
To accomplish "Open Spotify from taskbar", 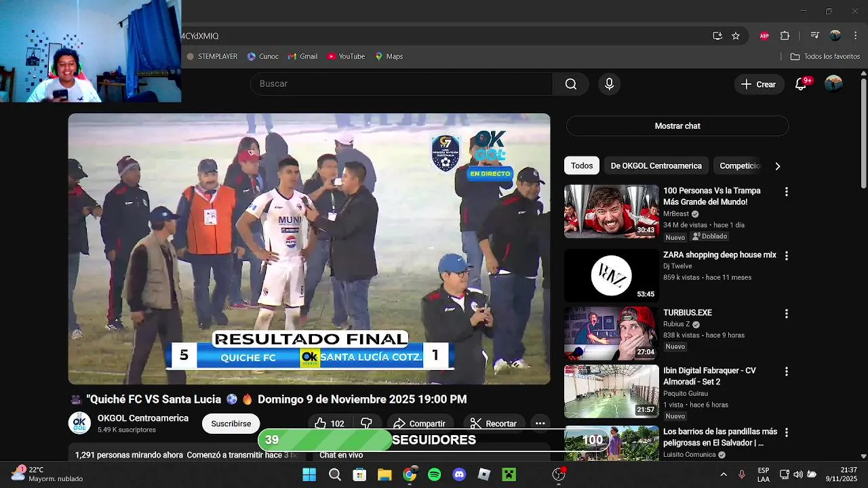I will (435, 474).
